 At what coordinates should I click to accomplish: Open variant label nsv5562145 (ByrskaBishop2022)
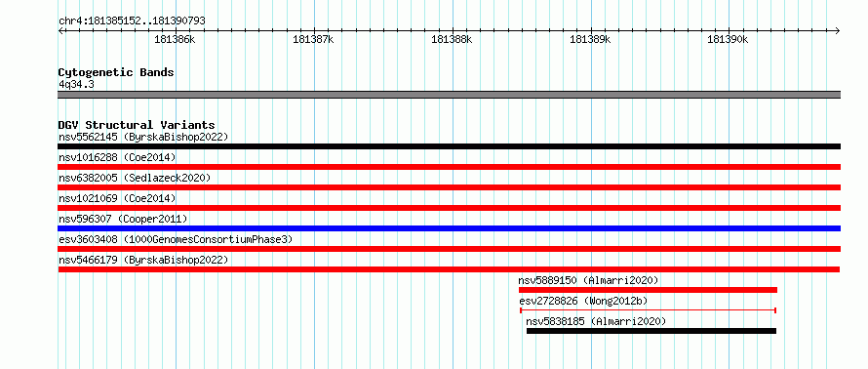(x=143, y=137)
